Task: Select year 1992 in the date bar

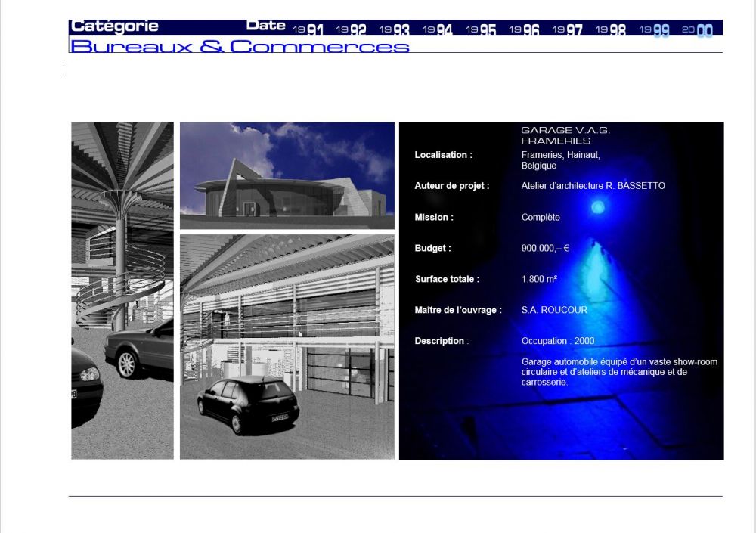Action: click(351, 29)
